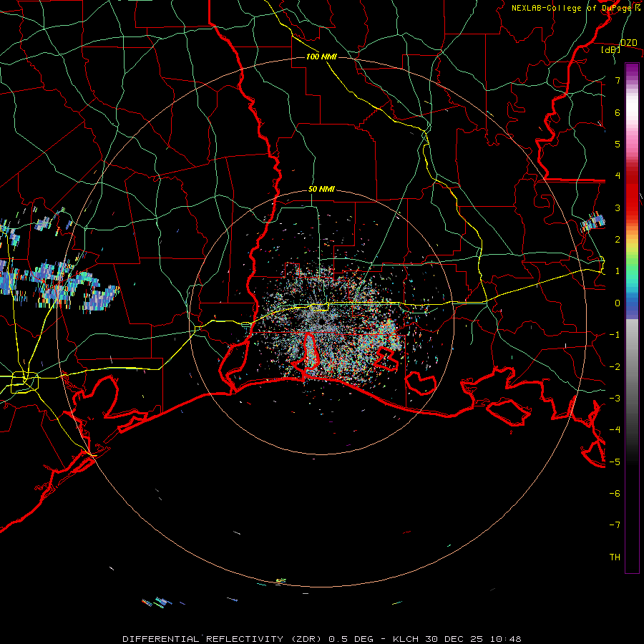Click the 6 value on the color scale
Screen dimensions: 644x644
pyautogui.click(x=618, y=112)
